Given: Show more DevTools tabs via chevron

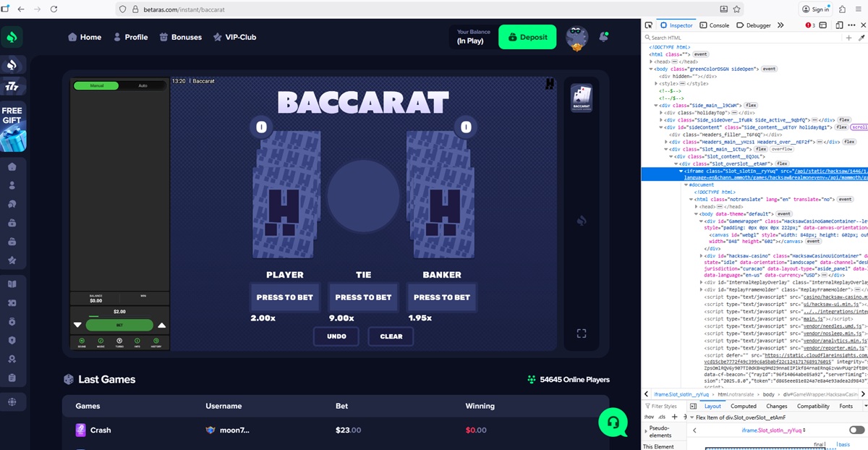Looking at the screenshot, I should point(780,25).
